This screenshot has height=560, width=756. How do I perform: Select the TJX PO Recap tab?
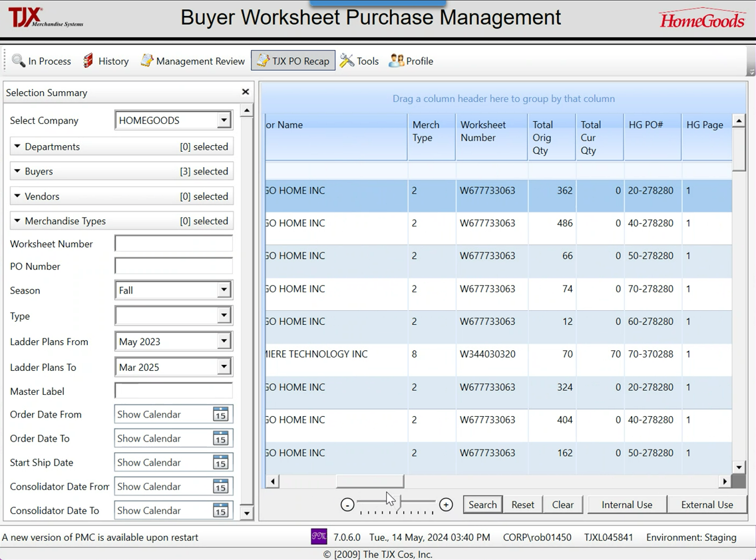293,61
